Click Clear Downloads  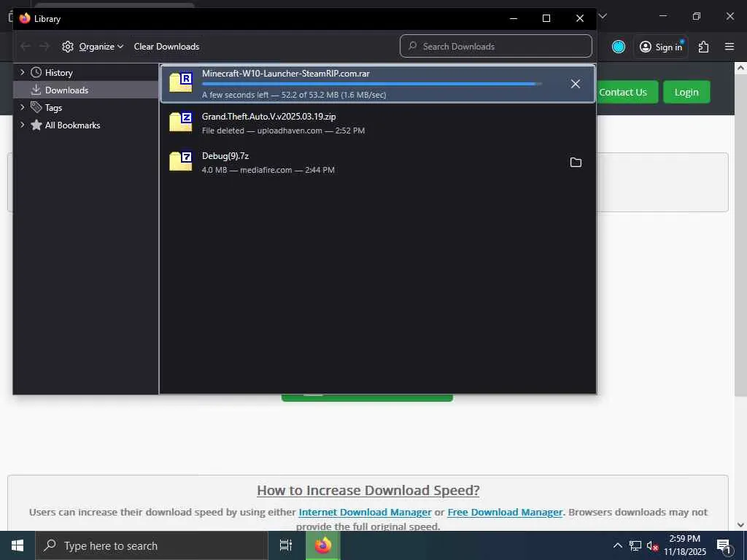point(166,46)
